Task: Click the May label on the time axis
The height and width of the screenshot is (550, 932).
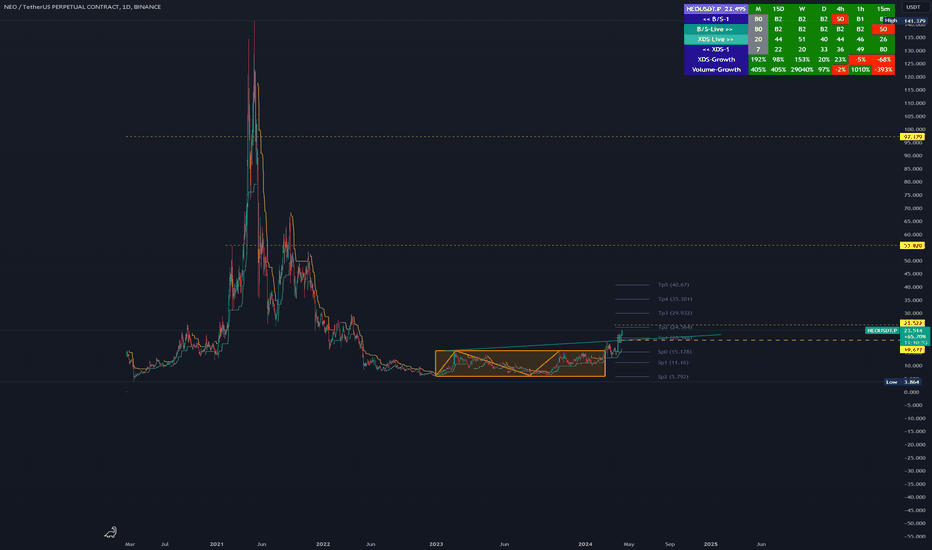Action: 629,544
